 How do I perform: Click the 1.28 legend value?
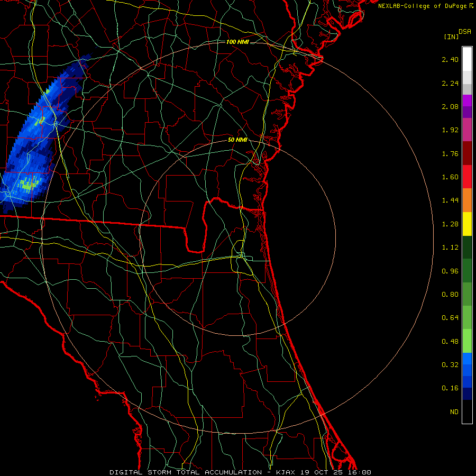click(x=450, y=224)
